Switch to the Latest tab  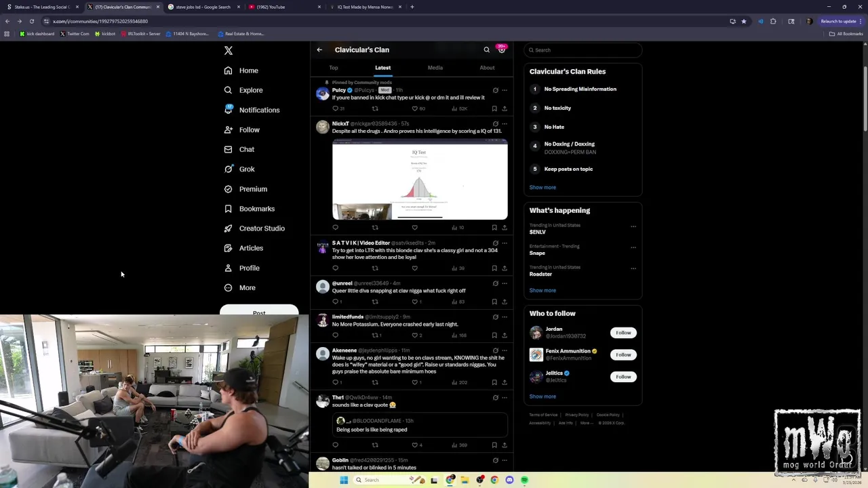383,68
